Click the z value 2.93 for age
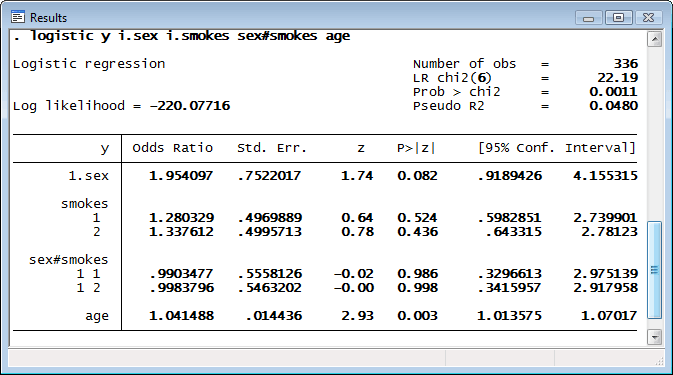 click(x=357, y=316)
